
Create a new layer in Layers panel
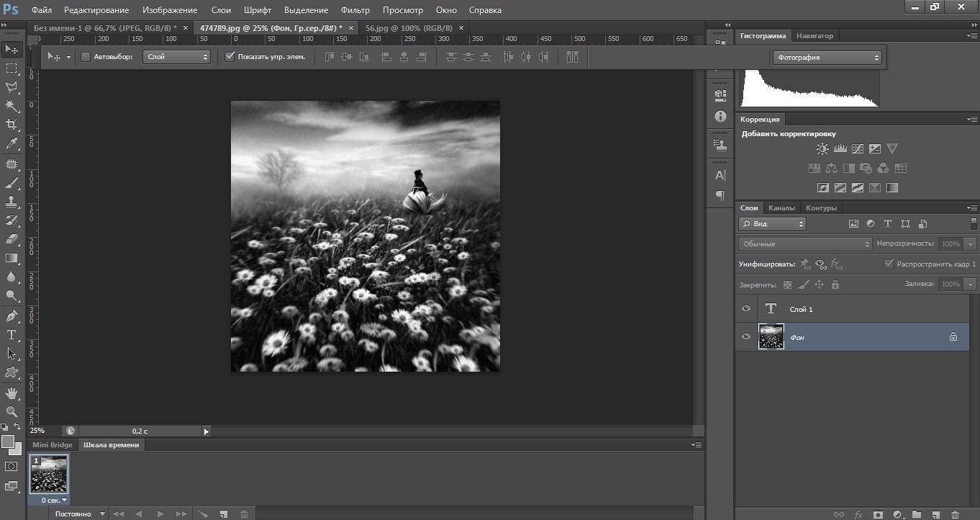[x=935, y=515]
